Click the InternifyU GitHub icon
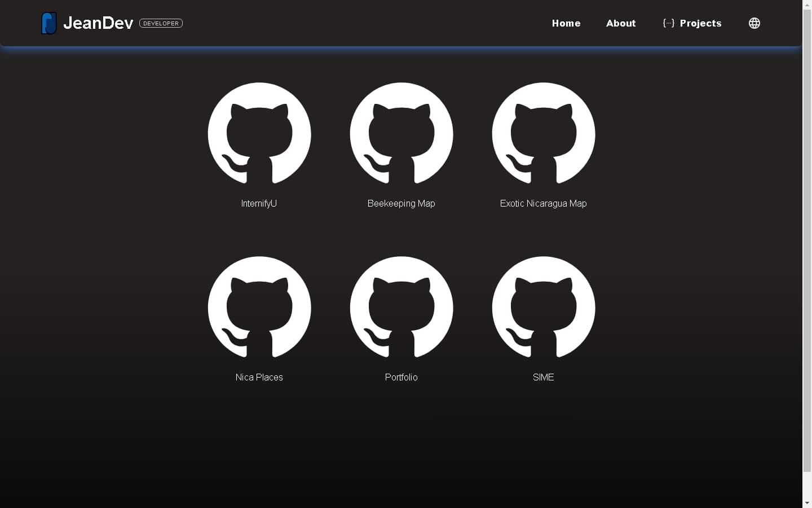The image size is (812, 508). pos(259,134)
